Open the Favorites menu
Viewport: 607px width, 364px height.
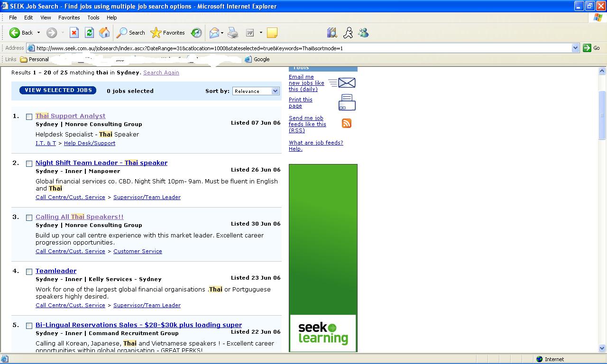(69, 18)
